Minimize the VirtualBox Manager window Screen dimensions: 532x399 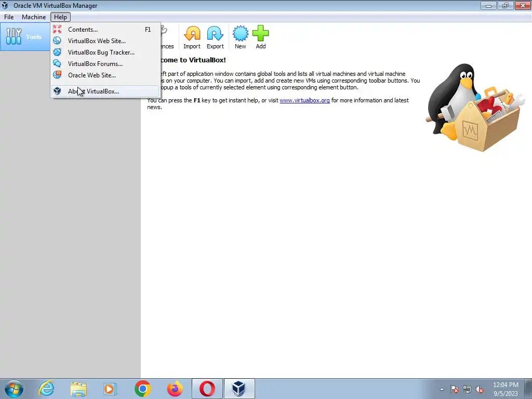(488, 5)
